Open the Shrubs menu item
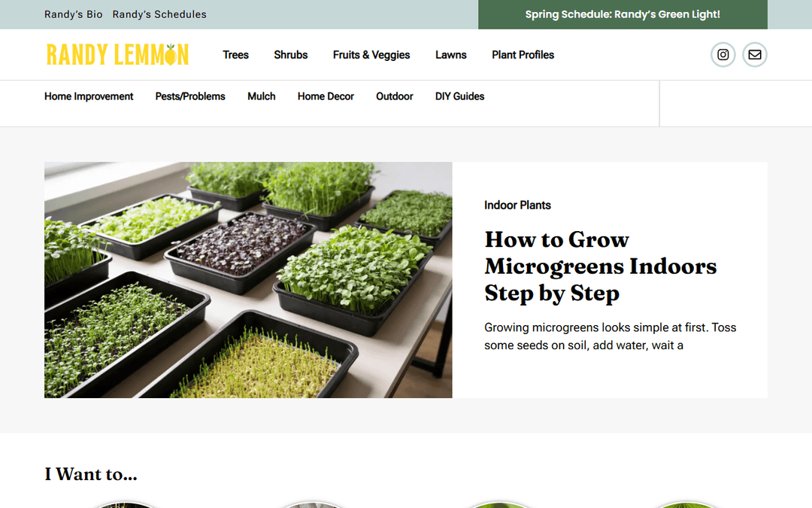 pyautogui.click(x=290, y=55)
